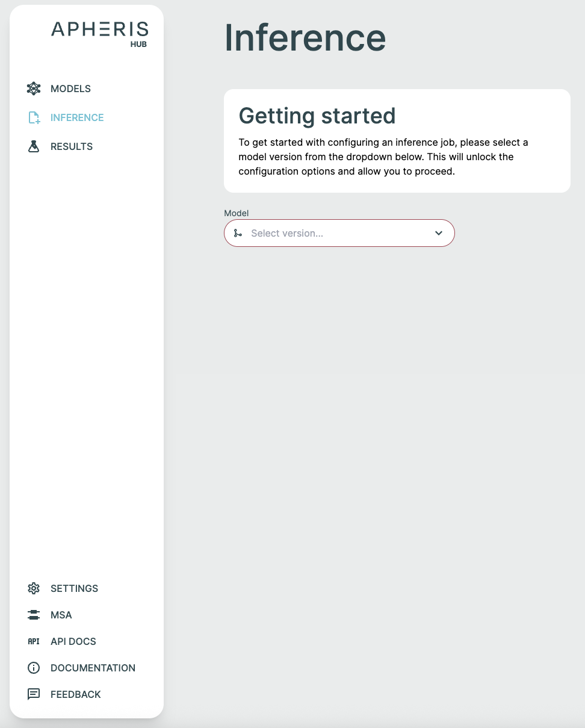This screenshot has height=728, width=585.
Task: Select the MSA sliders icon
Action: pyautogui.click(x=34, y=615)
